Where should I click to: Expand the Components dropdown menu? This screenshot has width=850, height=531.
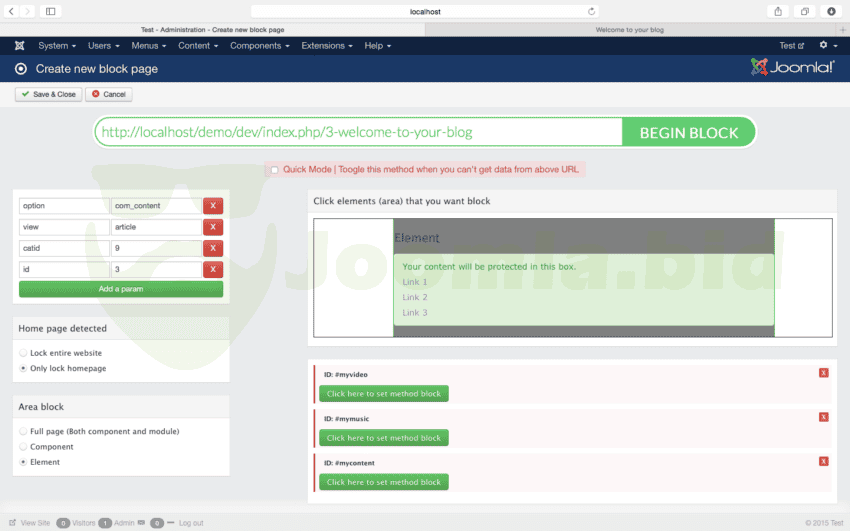click(259, 46)
